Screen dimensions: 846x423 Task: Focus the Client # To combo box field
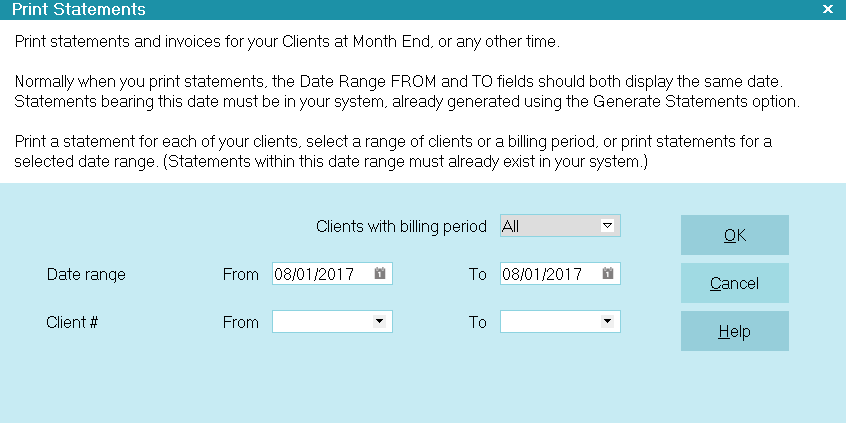[x=560, y=322]
